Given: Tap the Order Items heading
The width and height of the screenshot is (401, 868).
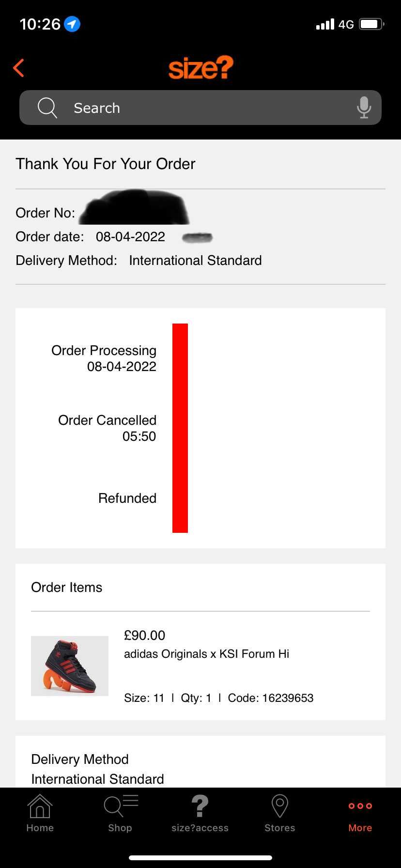Looking at the screenshot, I should click(67, 587).
